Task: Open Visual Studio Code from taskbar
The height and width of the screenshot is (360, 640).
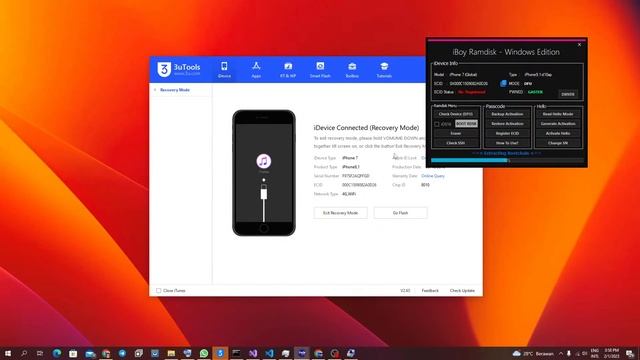Action: click(269, 353)
